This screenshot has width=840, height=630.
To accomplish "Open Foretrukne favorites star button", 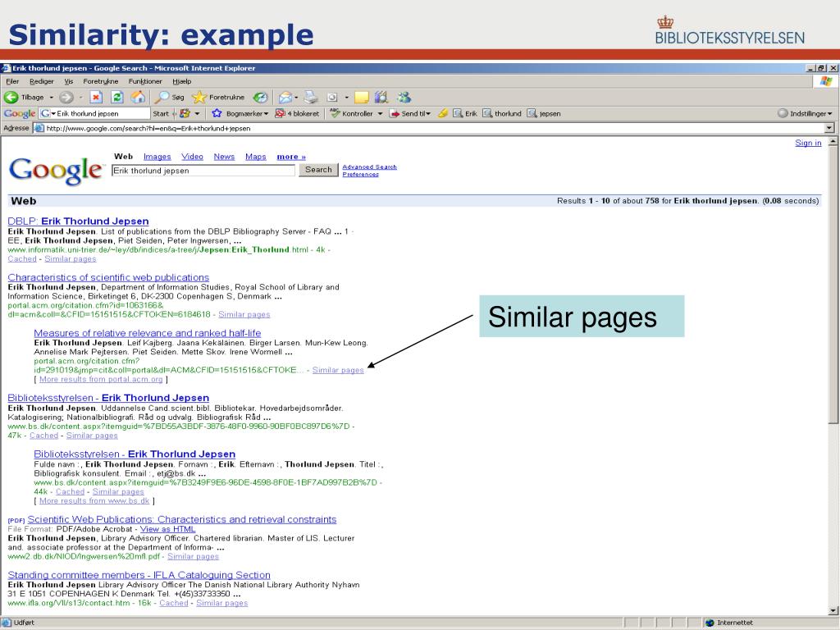I will point(218,98).
